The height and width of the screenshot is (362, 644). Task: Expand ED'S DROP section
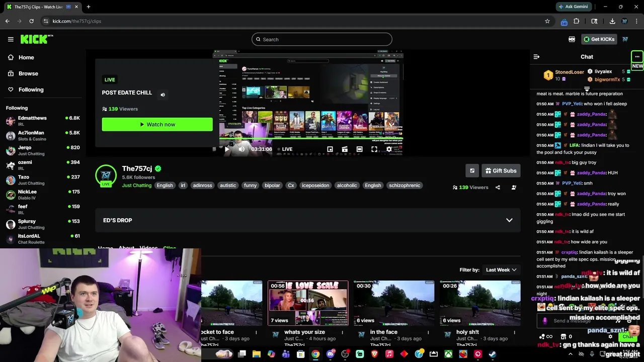point(307,220)
